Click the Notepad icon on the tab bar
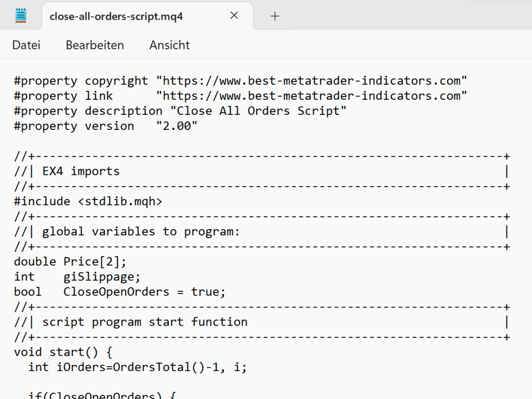The width and height of the screenshot is (532, 399). point(21,15)
